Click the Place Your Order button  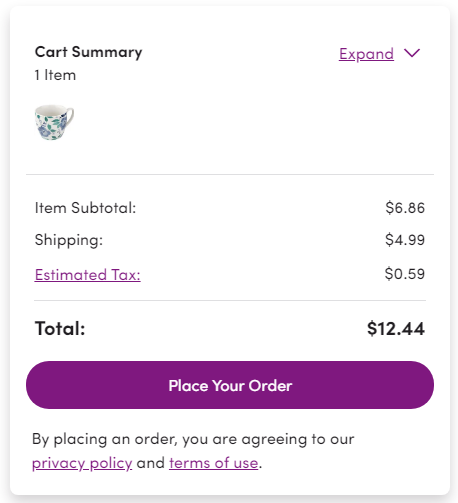click(230, 385)
